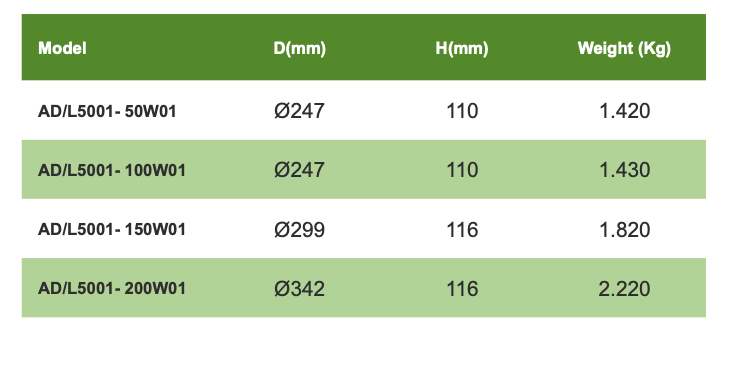
Task: Click the H(mm) column header
Action: pos(462,49)
